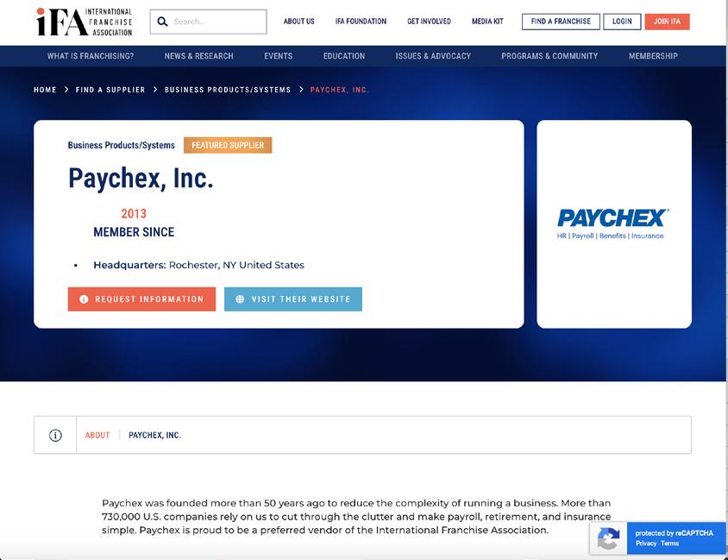Open the Membership nav item
Viewport: 728px width, 560px height.
point(653,56)
